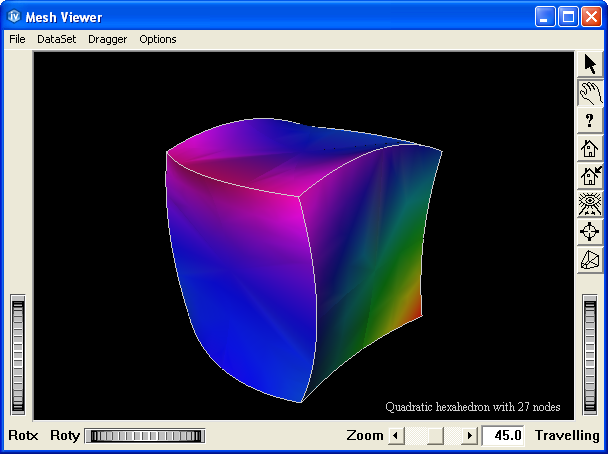Screen dimensions: 608x454
Task: Activate the Seek crosshair tool
Action: pyautogui.click(x=590, y=232)
